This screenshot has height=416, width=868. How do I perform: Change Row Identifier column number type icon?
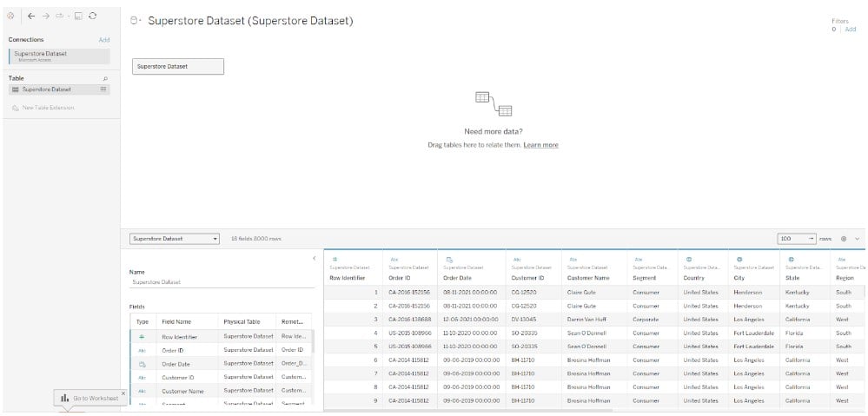[x=335, y=259]
